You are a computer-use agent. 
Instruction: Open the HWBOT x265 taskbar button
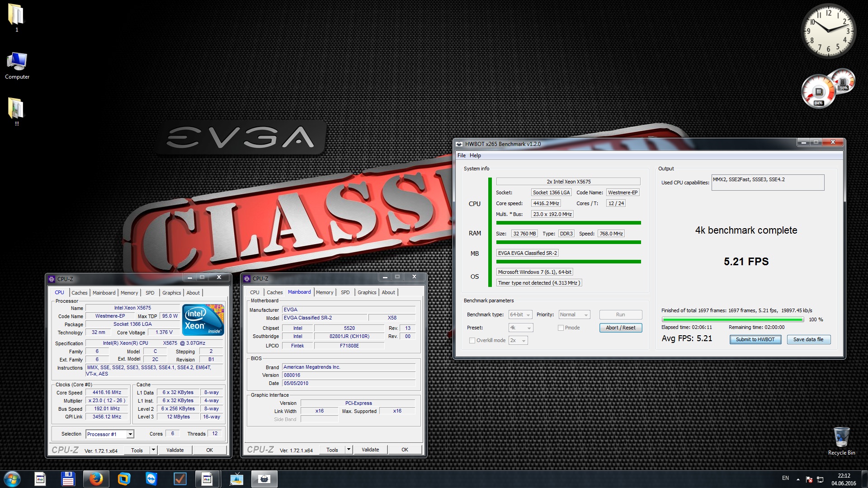point(264,479)
